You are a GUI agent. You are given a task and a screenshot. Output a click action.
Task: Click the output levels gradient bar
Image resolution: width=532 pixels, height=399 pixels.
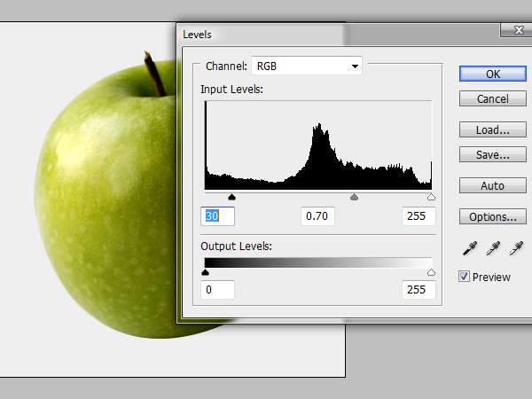[x=318, y=263]
